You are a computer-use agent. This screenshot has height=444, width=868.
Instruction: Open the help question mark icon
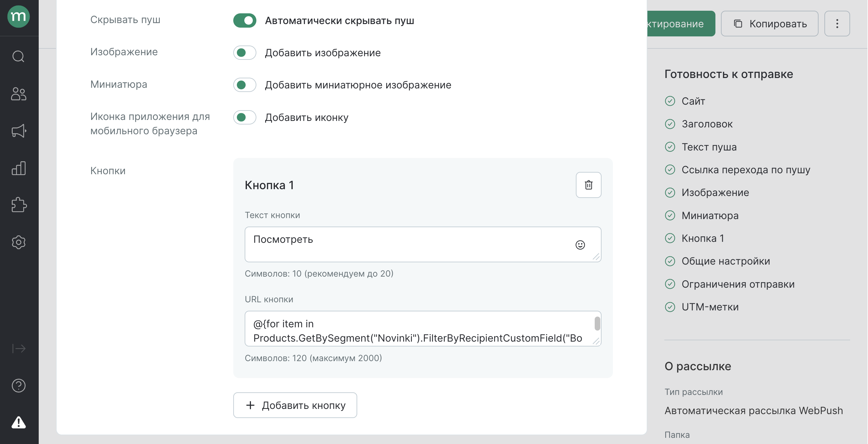click(x=19, y=385)
